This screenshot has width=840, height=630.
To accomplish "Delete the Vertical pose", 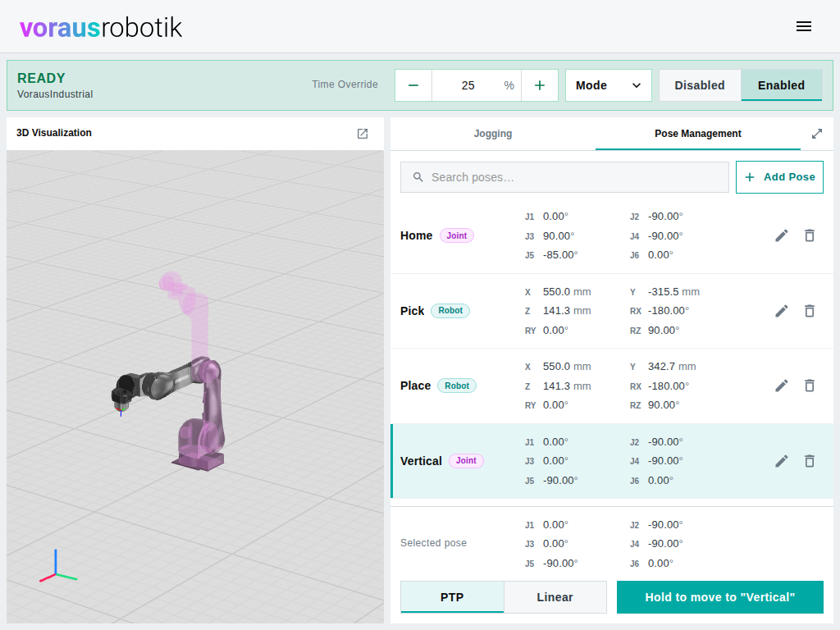I will [x=810, y=461].
